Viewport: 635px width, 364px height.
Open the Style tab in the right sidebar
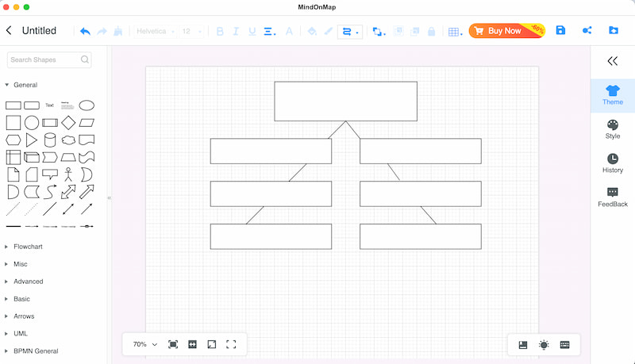point(613,129)
